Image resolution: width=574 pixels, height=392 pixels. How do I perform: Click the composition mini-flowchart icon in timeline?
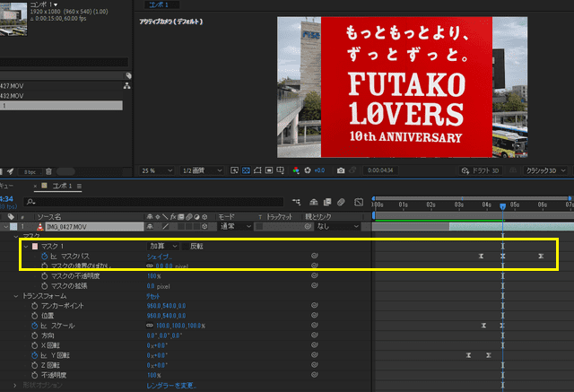click(296, 202)
